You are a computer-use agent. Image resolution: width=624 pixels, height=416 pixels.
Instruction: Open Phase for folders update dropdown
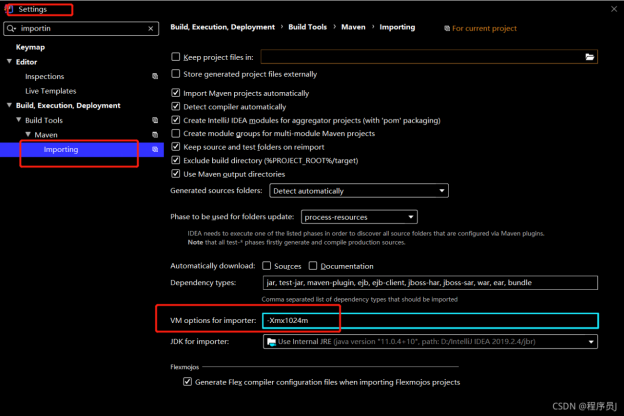(x=358, y=217)
